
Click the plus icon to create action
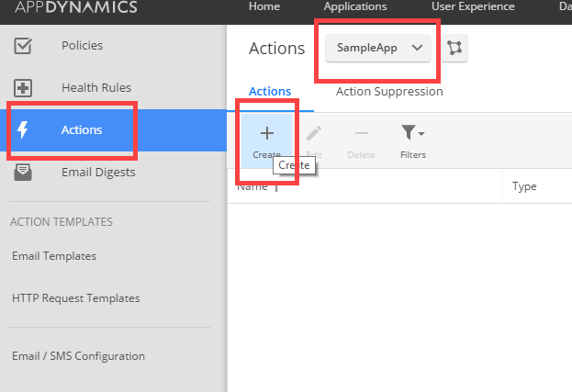267,134
